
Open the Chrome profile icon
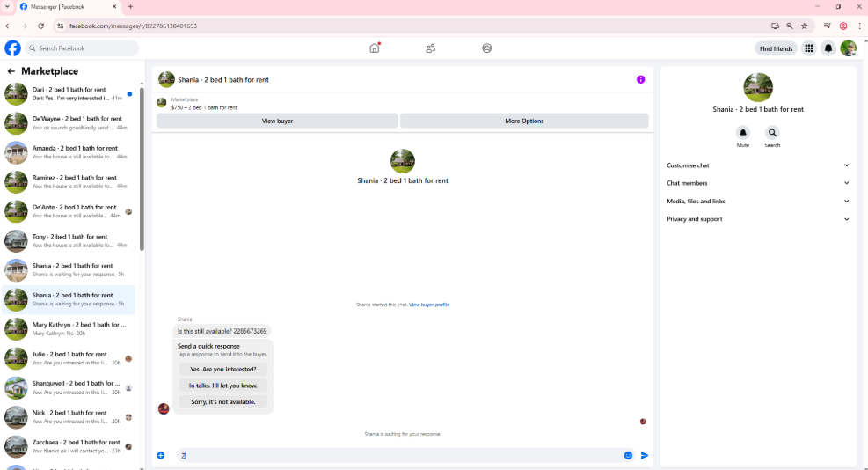(x=843, y=26)
